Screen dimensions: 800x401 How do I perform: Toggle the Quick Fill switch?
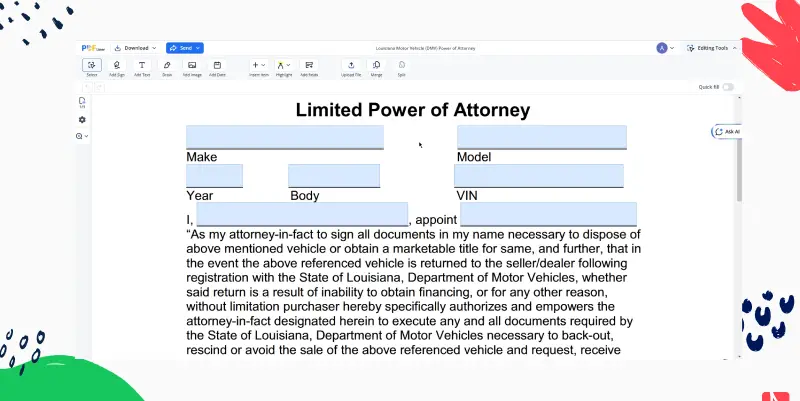point(728,87)
